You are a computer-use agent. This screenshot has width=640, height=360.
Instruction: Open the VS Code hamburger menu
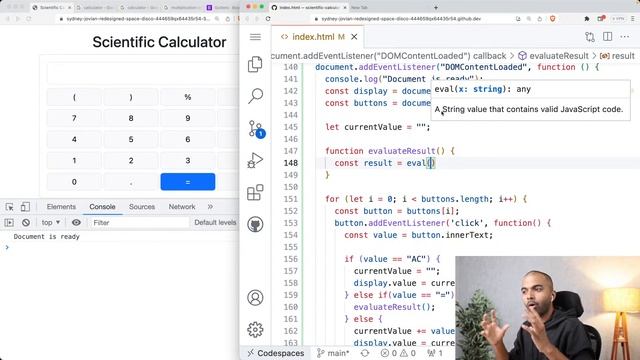255,37
